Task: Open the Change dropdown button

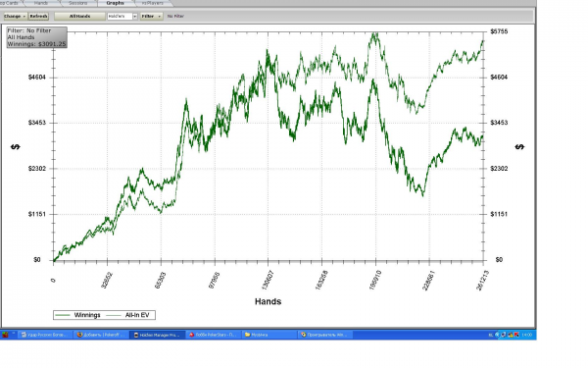Action: point(16,16)
